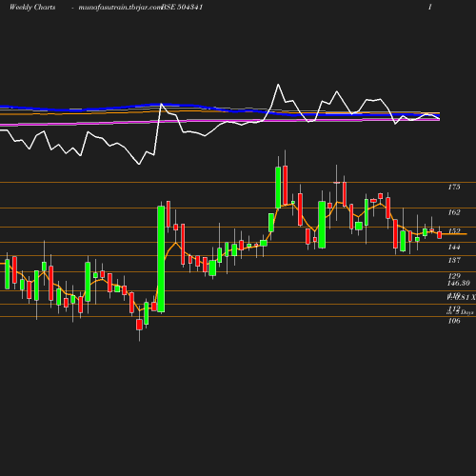Click the 146.30 current price value

tap(459, 283)
